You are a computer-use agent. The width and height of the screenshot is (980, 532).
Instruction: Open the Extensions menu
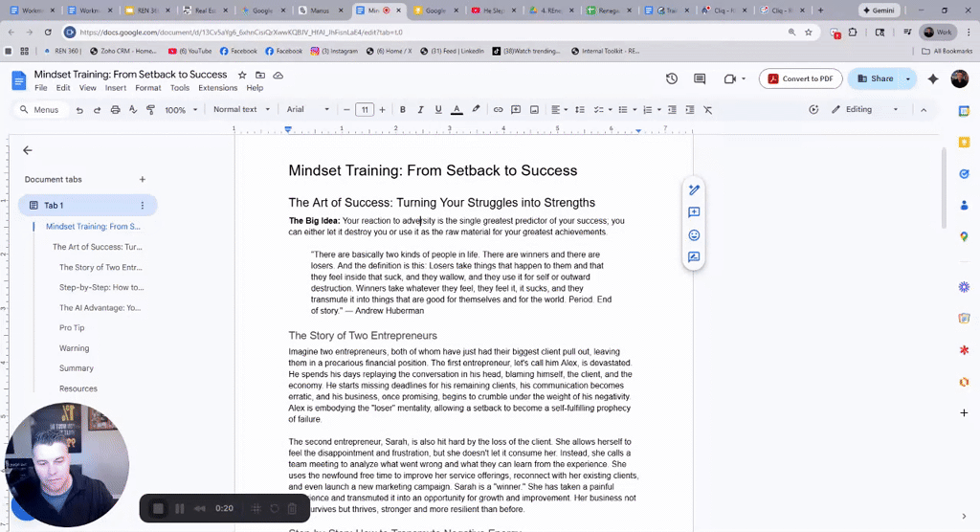[x=217, y=88]
